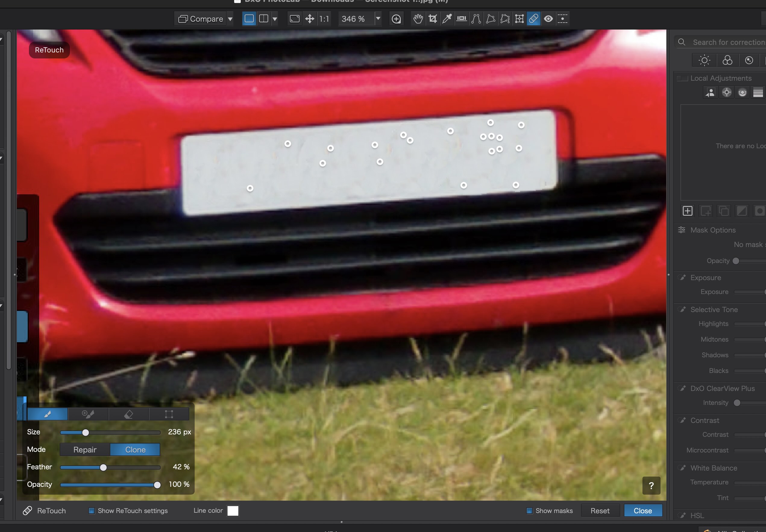766x532 pixels.
Task: Click the add sub-mask icon
Action: click(x=706, y=211)
